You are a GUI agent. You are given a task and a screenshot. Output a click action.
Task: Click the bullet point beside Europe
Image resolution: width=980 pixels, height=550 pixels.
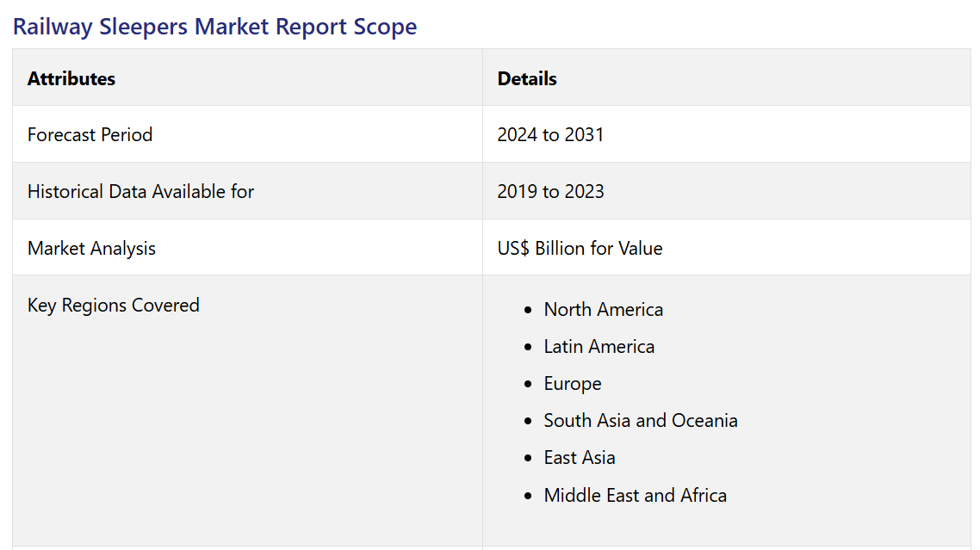[x=528, y=384]
